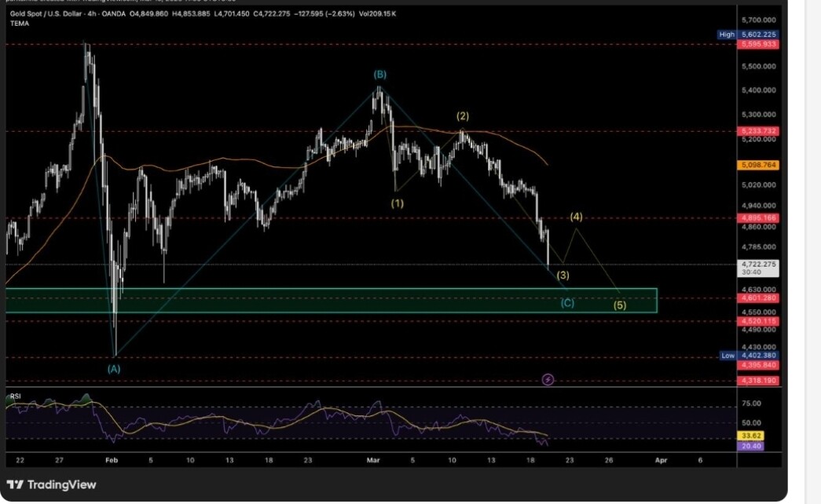Click the High 5,602.225 price label
The image size is (821, 504).
point(748,35)
